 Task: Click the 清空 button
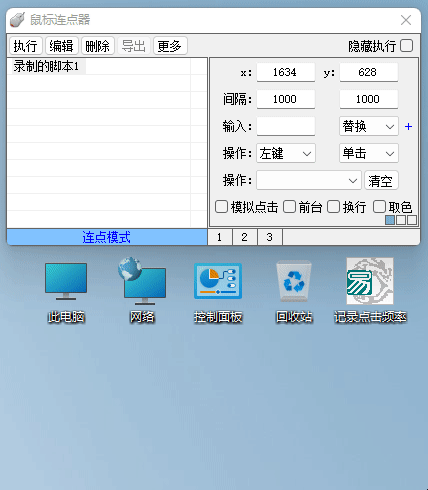381,180
